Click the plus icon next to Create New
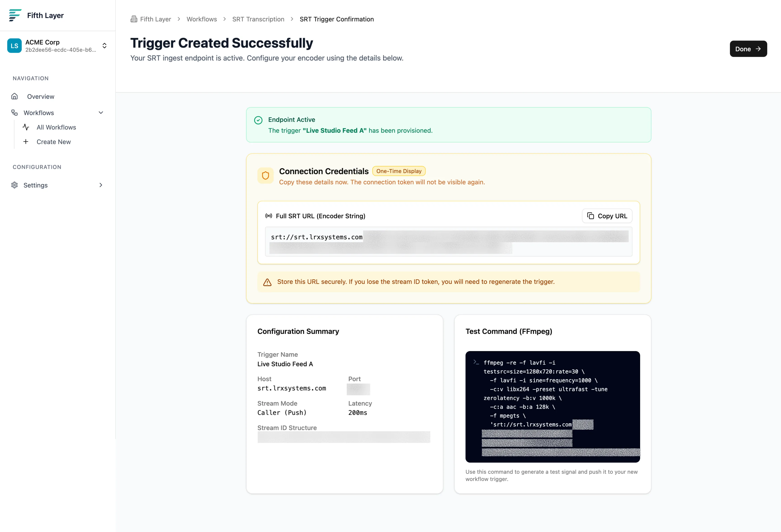The width and height of the screenshot is (781, 532). [x=26, y=142]
